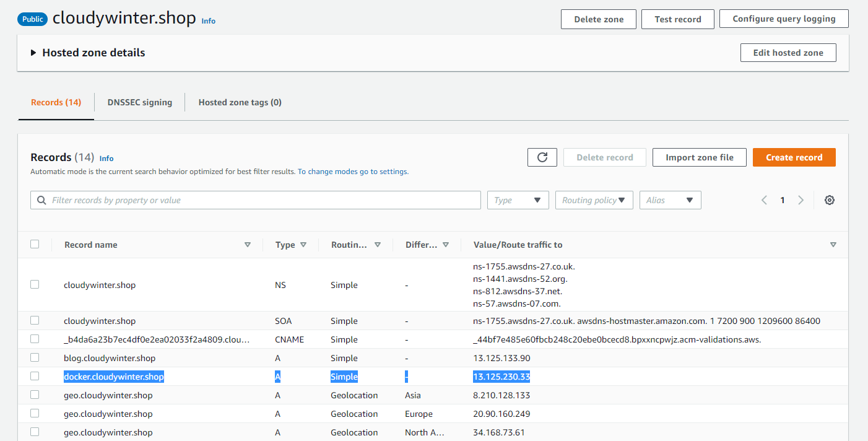
Task: Check the cloudywinter.shop NS record
Action: pos(35,284)
